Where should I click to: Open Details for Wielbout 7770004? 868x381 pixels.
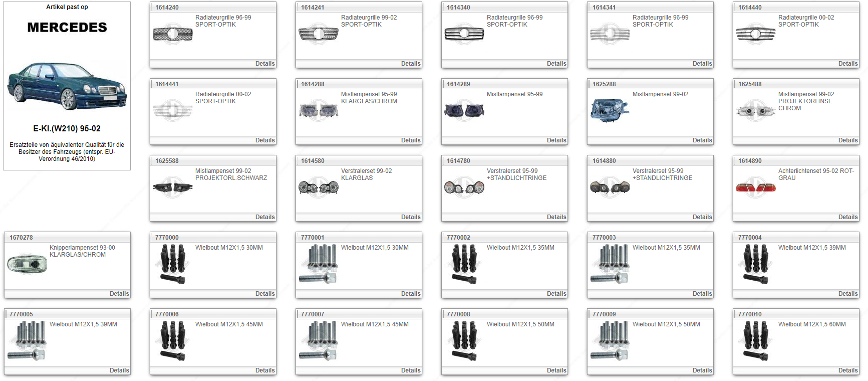coord(848,294)
